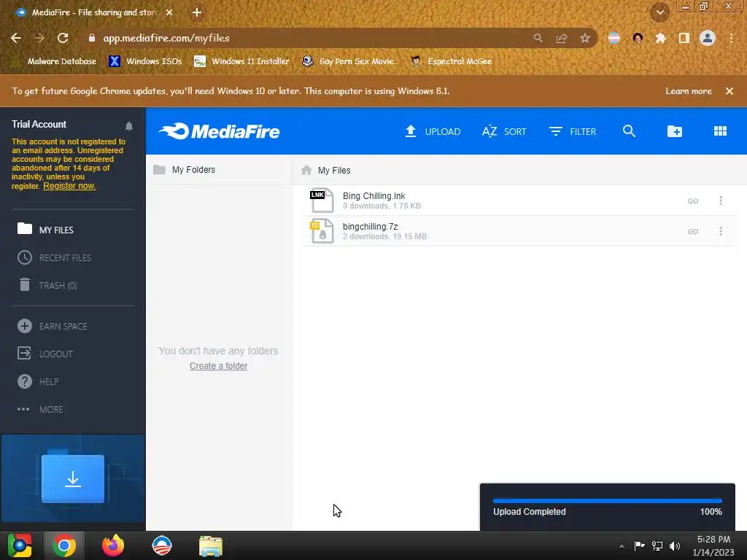Open Chrome from the taskbar
747x560 pixels.
click(x=64, y=545)
